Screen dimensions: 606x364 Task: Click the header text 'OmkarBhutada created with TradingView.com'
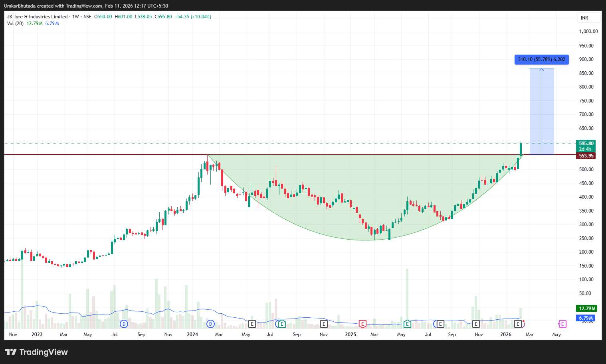click(53, 6)
